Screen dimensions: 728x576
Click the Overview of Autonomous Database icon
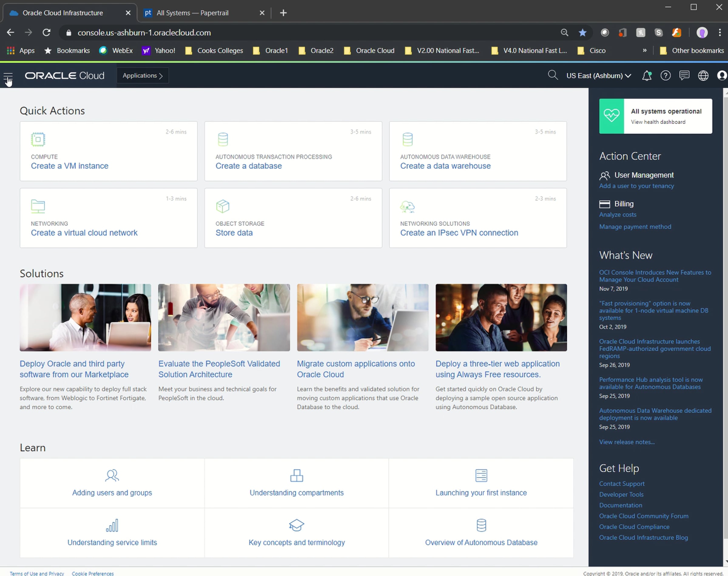click(481, 525)
